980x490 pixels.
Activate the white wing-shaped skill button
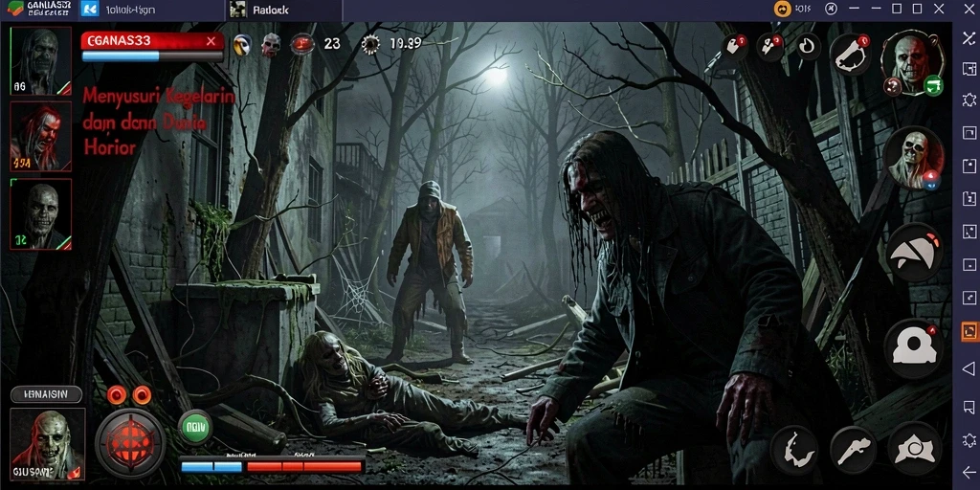tap(914, 253)
